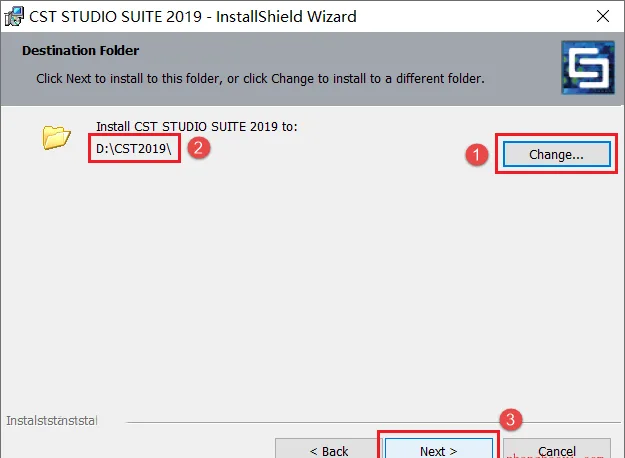Click the yellow destination folder icon

(56, 138)
